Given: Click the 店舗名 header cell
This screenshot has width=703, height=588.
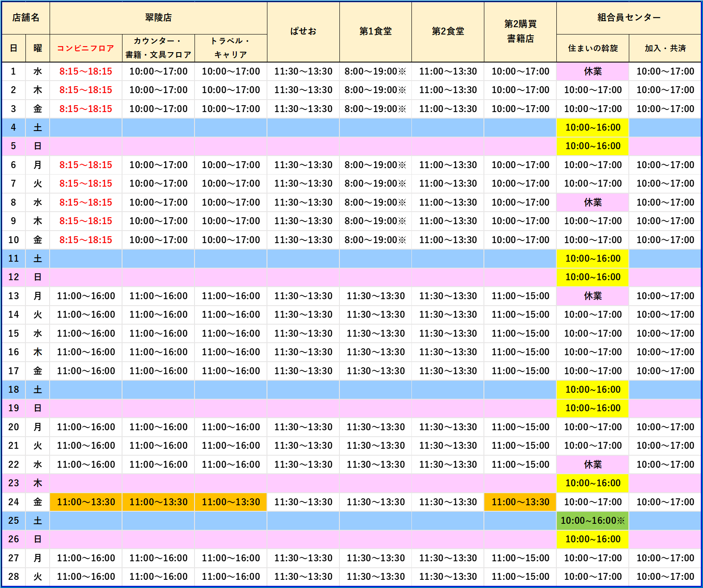Looking at the screenshot, I should pos(26,18).
